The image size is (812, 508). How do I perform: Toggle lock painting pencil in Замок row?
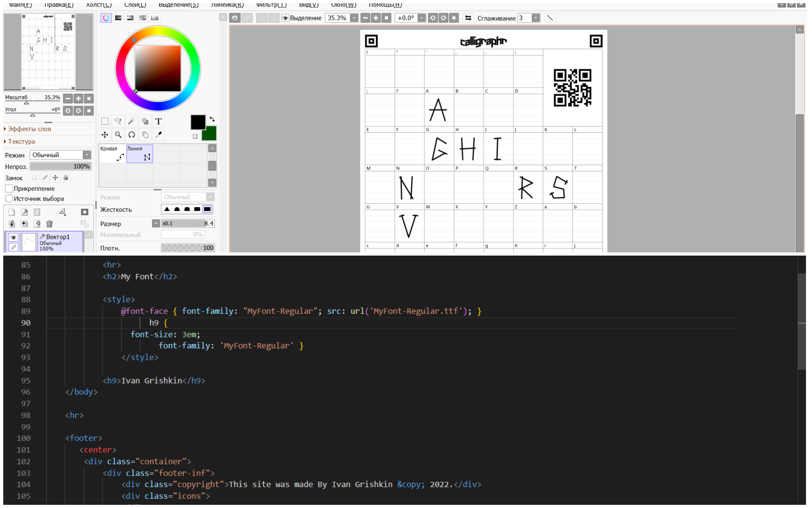[x=45, y=177]
